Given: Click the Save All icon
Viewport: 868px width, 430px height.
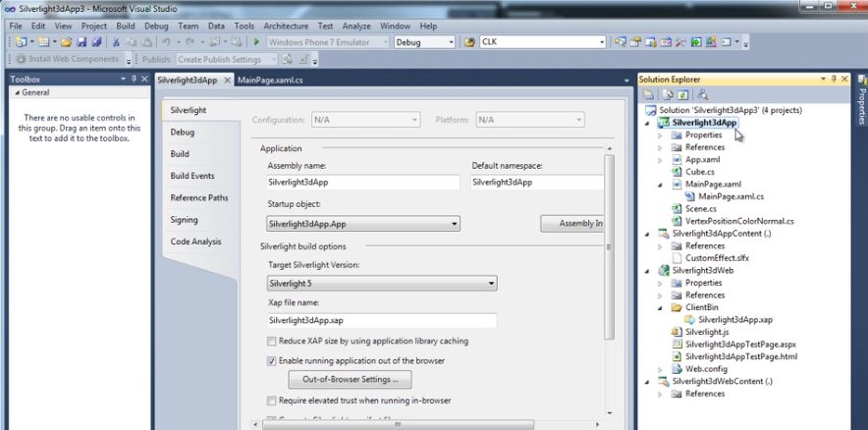Looking at the screenshot, I should (x=97, y=42).
